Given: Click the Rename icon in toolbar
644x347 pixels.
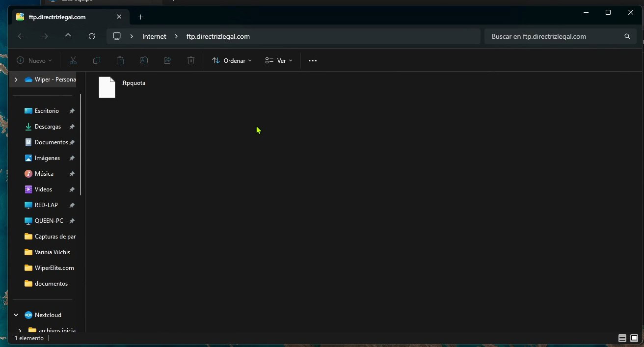Looking at the screenshot, I should (144, 60).
